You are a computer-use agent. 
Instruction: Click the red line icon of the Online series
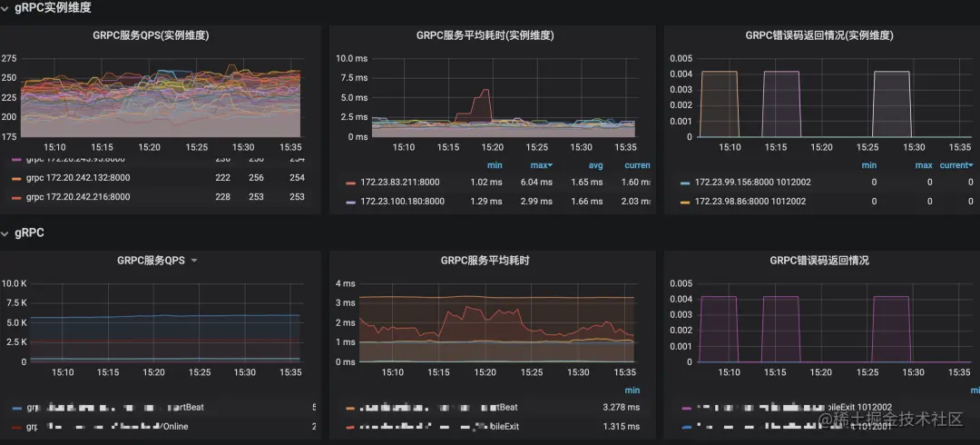click(17, 427)
